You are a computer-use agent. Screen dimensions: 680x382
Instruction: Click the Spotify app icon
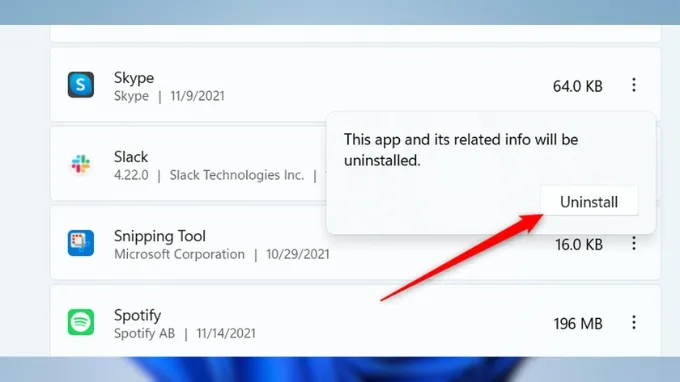81,322
